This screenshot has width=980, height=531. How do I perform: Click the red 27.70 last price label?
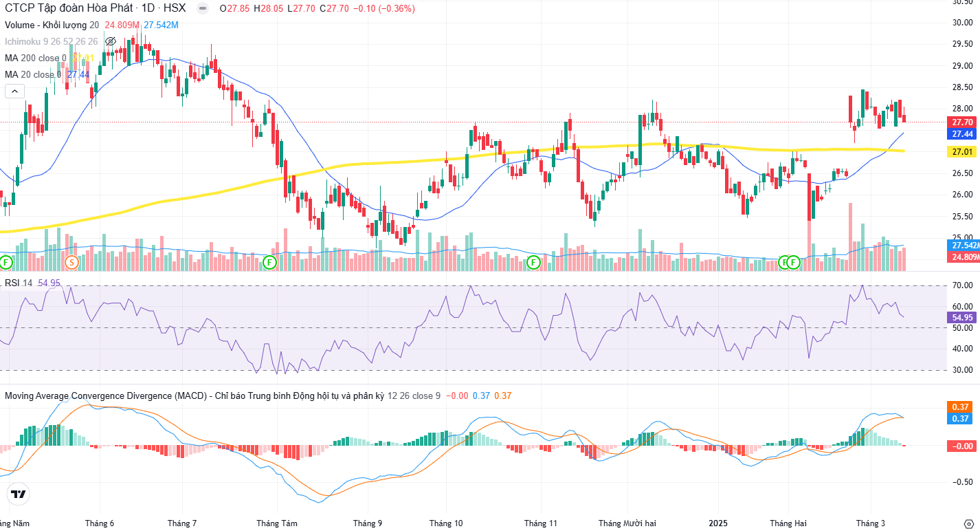[962, 122]
